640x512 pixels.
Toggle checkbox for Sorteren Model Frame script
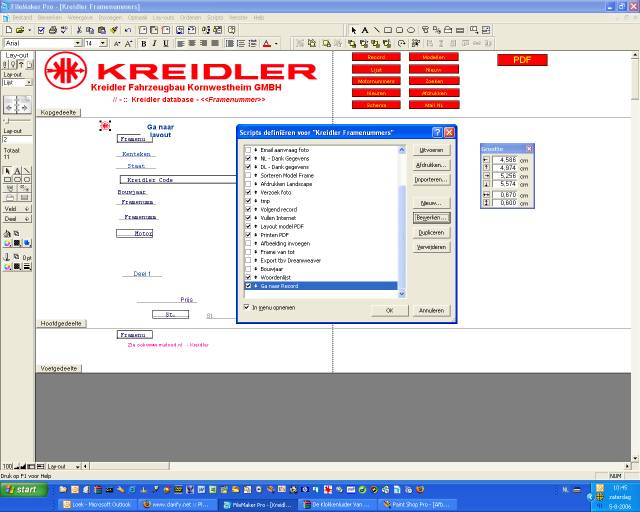(248, 176)
